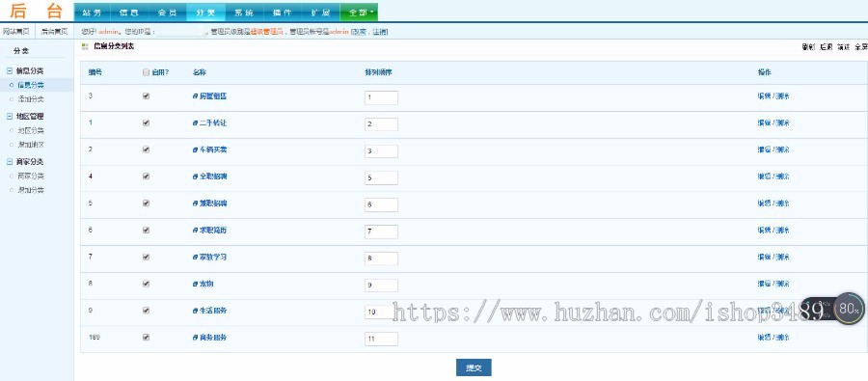Image resolution: width=868 pixels, height=381 pixels.
Task: Click 刷新 refresh link at top right
Action: pos(808,47)
